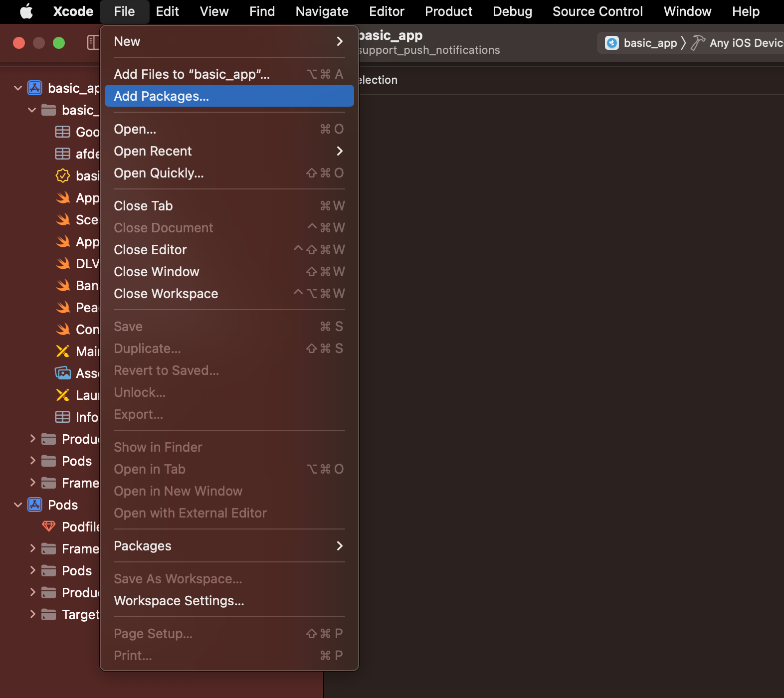Open the Xcode application menu
The width and height of the screenshot is (784, 698).
coord(73,11)
